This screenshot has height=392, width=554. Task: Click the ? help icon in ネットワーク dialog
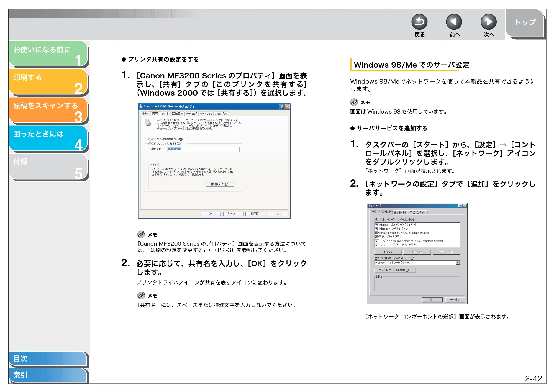460,206
